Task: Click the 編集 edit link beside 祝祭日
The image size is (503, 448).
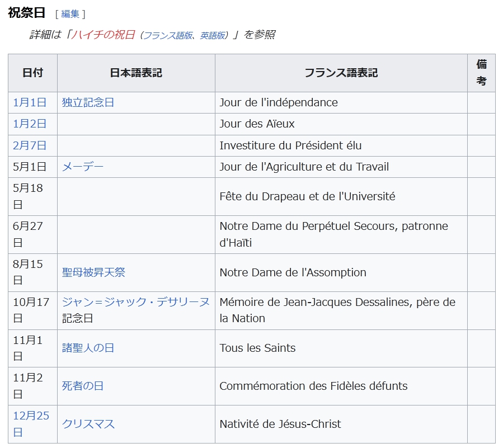Action: (x=70, y=14)
